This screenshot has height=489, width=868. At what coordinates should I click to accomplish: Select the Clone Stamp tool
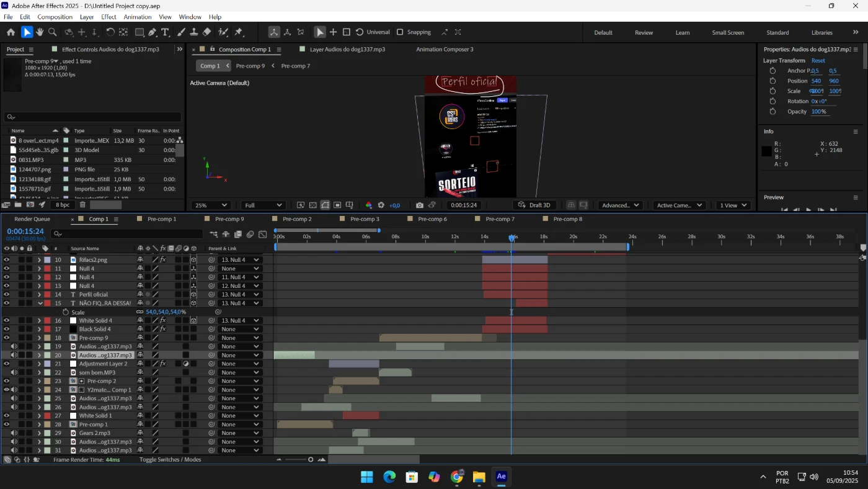(194, 32)
